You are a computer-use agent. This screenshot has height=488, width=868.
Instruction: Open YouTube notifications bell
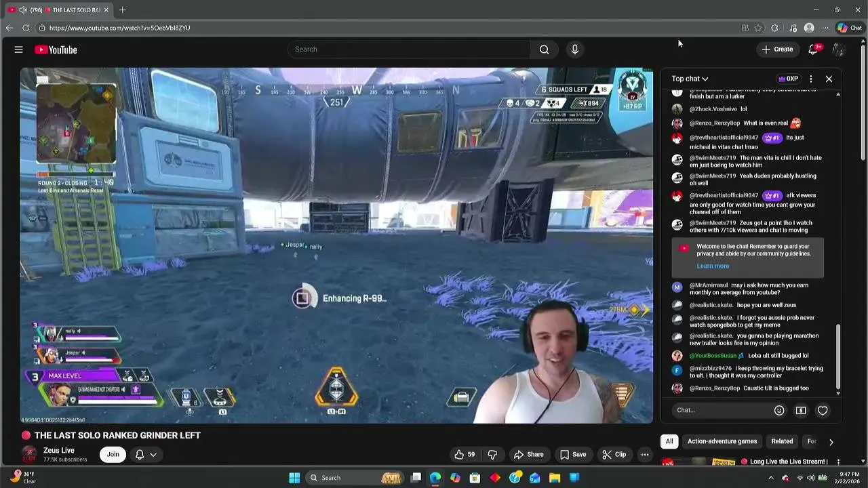[812, 49]
